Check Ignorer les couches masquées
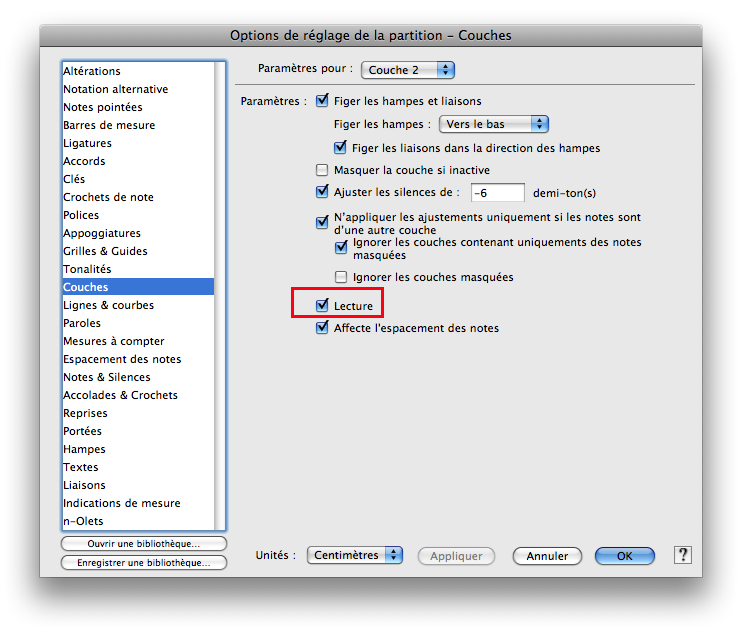742x632 pixels. click(x=341, y=277)
